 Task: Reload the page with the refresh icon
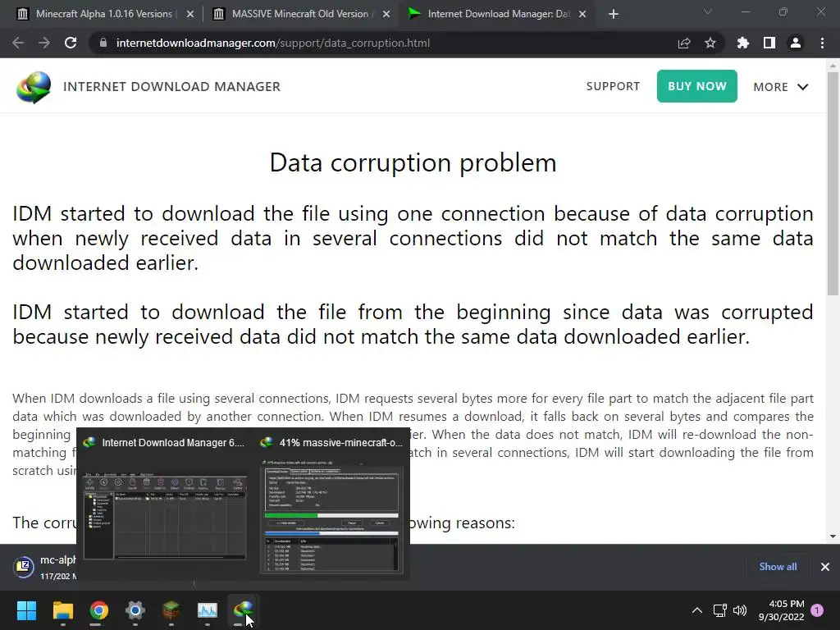point(71,43)
